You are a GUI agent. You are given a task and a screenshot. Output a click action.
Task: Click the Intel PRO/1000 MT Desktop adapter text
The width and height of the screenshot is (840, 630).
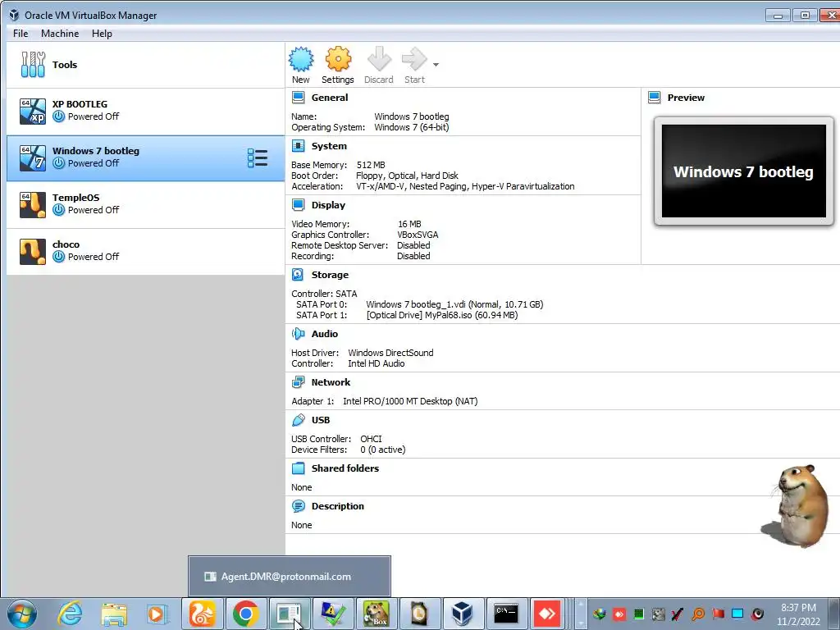pyautogui.click(x=410, y=401)
